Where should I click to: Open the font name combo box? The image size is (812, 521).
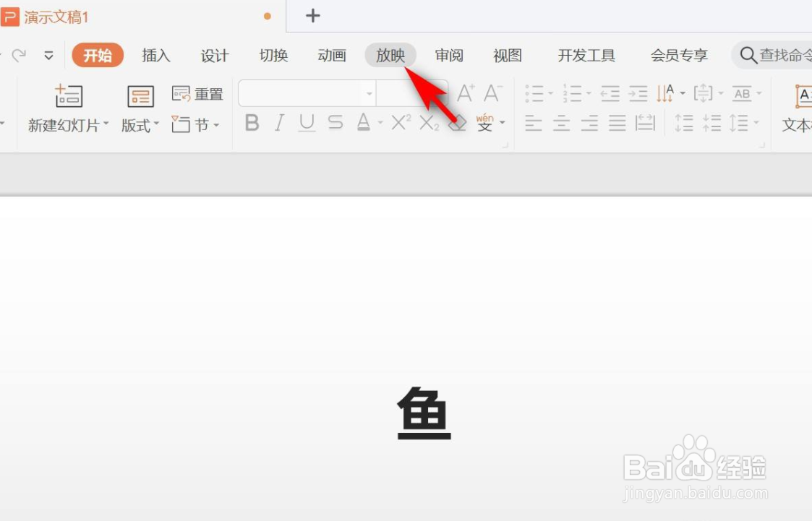307,94
